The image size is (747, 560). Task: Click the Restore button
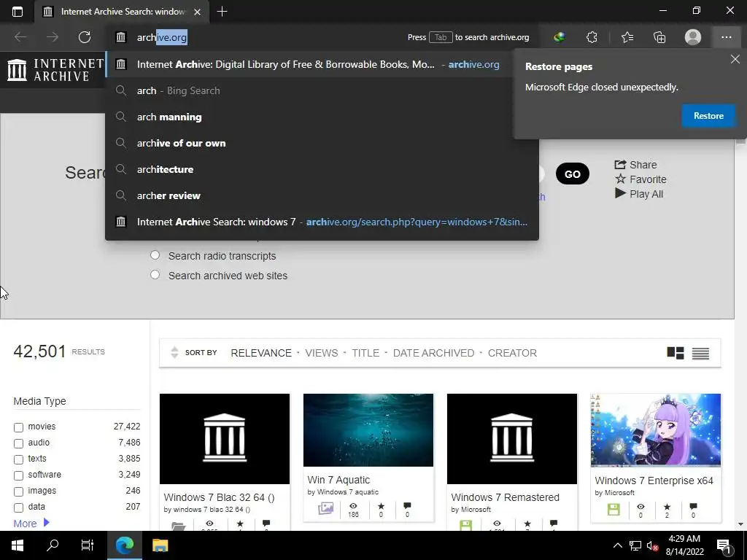point(708,116)
